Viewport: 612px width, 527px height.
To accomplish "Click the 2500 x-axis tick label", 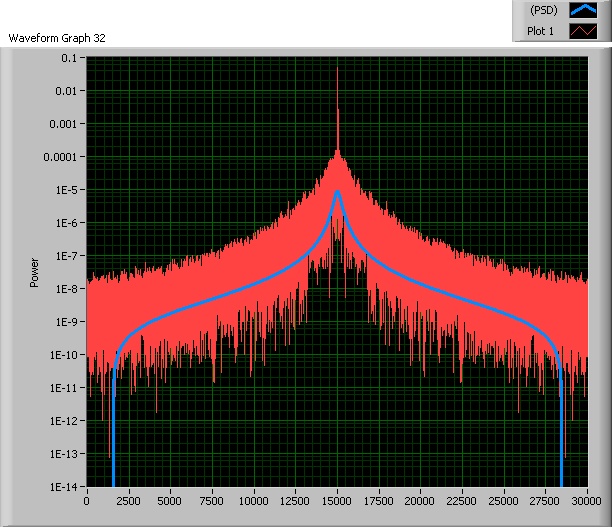I will click(x=129, y=501).
